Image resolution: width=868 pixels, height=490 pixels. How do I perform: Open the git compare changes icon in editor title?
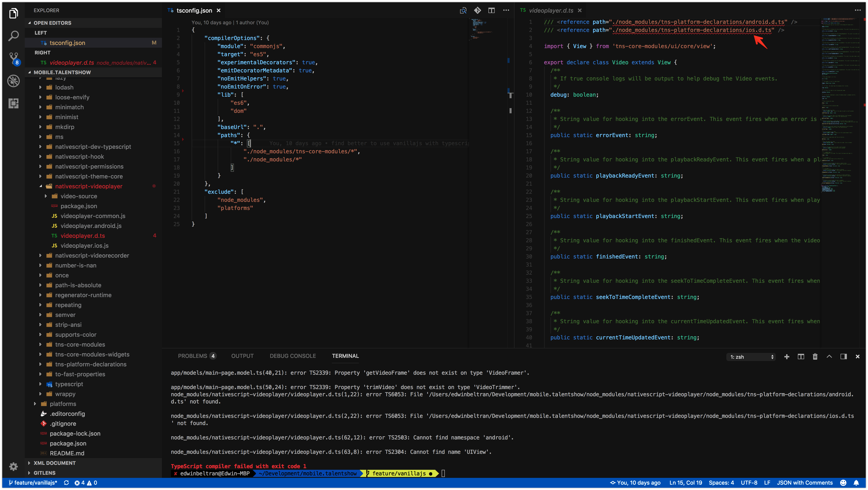477,10
